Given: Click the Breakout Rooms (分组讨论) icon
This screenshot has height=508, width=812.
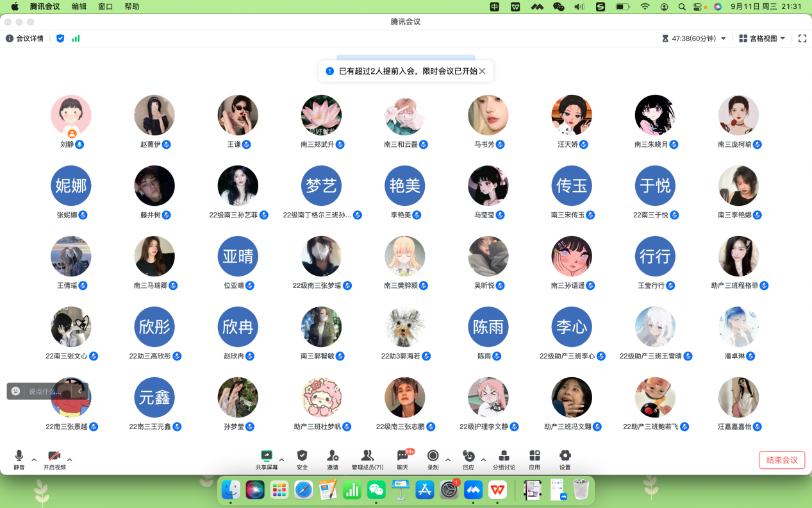Looking at the screenshot, I should tap(504, 456).
